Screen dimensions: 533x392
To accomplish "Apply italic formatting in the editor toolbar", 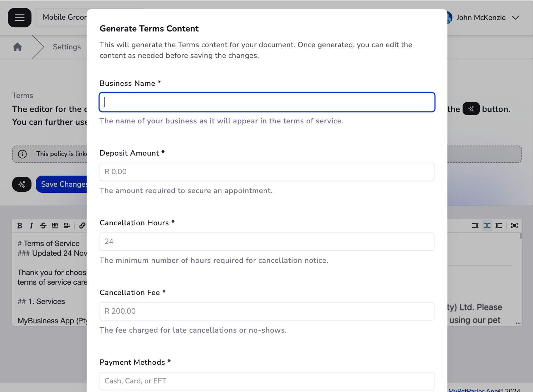I will 31,225.
